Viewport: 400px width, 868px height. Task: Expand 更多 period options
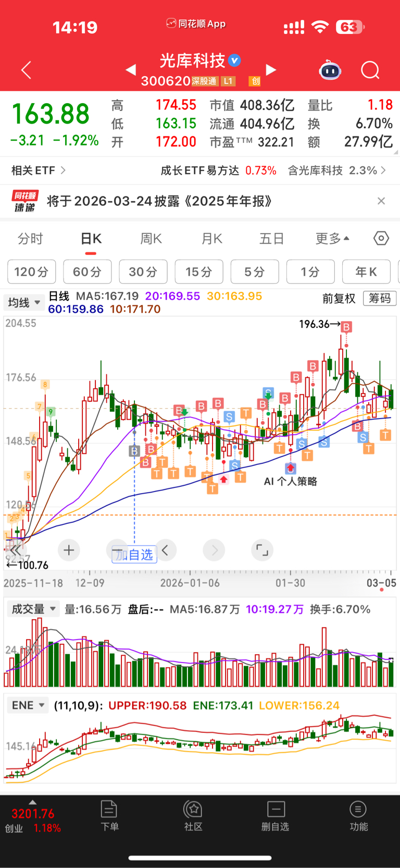click(x=332, y=239)
